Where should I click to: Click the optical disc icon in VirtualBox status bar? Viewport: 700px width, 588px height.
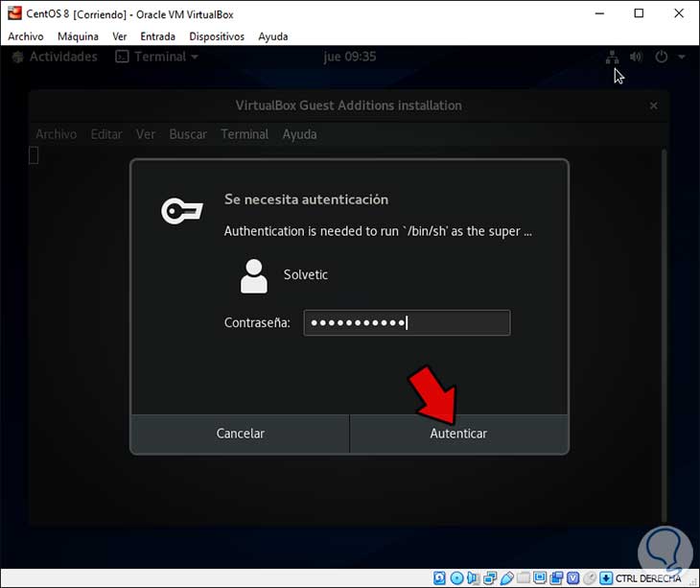point(456,578)
